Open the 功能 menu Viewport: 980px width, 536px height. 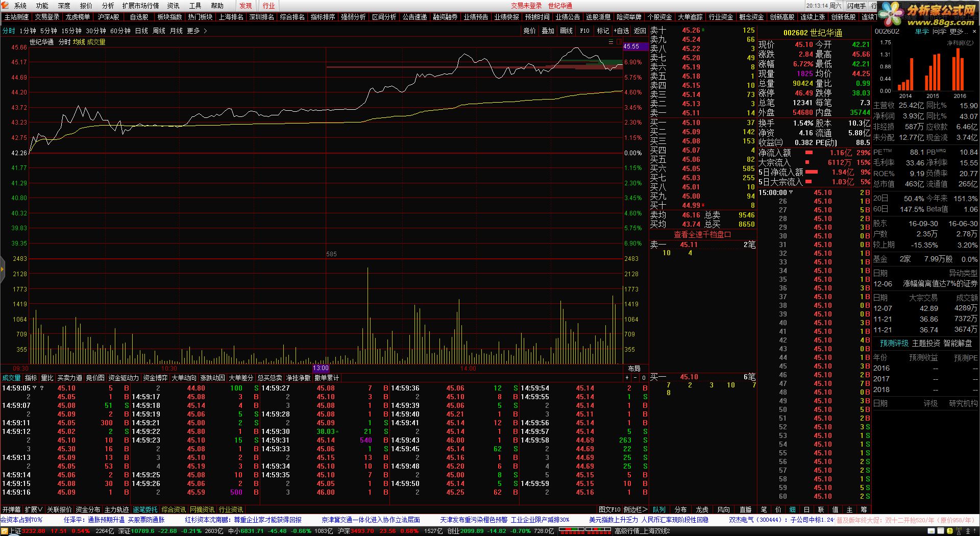point(42,6)
